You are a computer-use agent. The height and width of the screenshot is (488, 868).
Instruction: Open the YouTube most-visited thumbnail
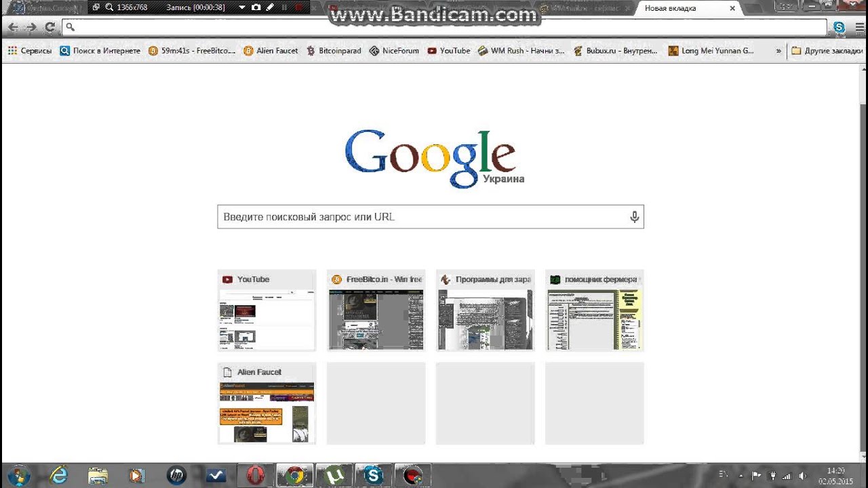pos(267,310)
